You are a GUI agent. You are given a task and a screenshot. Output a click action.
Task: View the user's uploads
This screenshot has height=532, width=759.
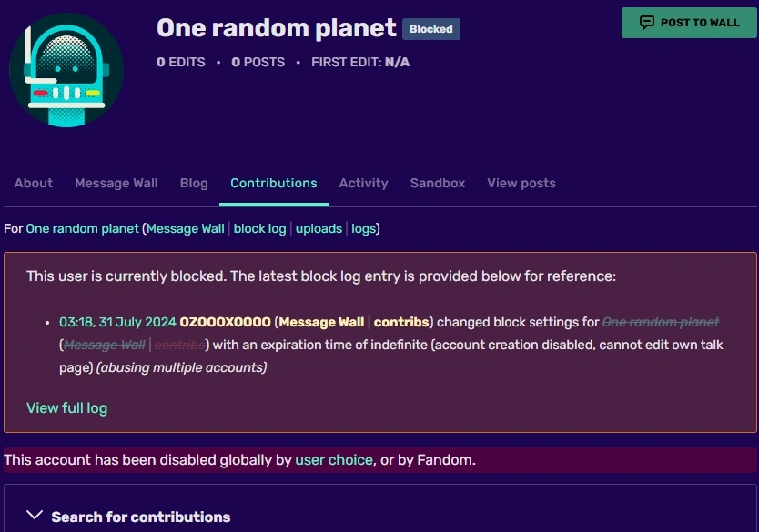click(x=319, y=228)
